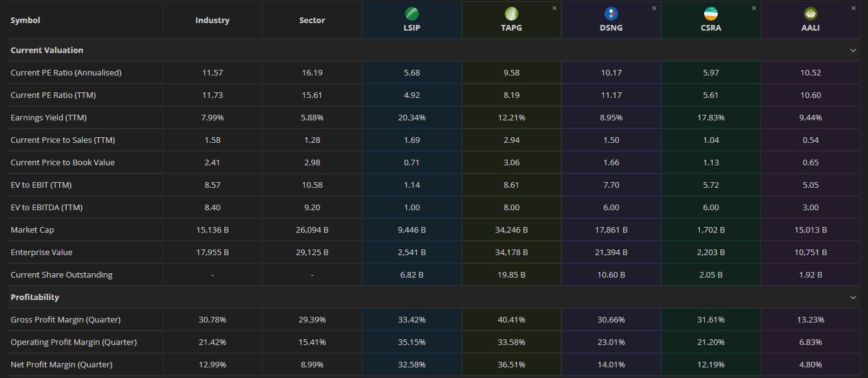Click the AALI company logo

pos(811,14)
